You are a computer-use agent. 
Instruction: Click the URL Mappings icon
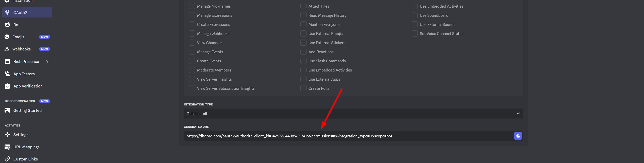coord(7,147)
